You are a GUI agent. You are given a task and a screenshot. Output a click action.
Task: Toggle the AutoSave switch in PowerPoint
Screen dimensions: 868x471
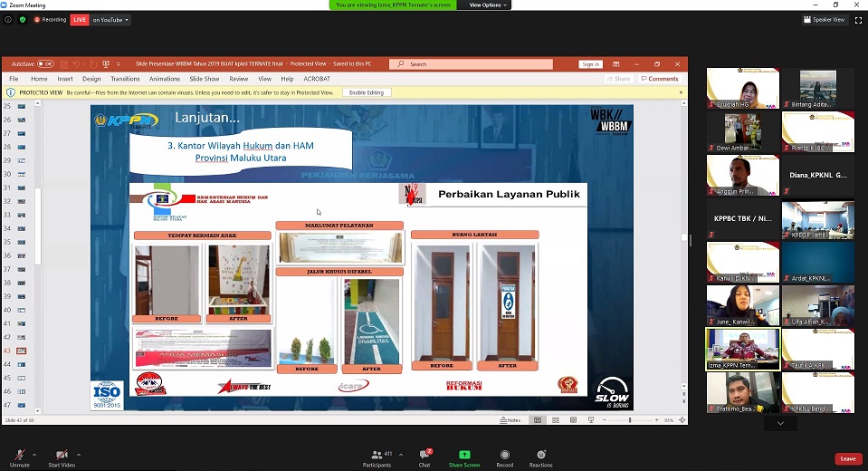pyautogui.click(x=44, y=64)
